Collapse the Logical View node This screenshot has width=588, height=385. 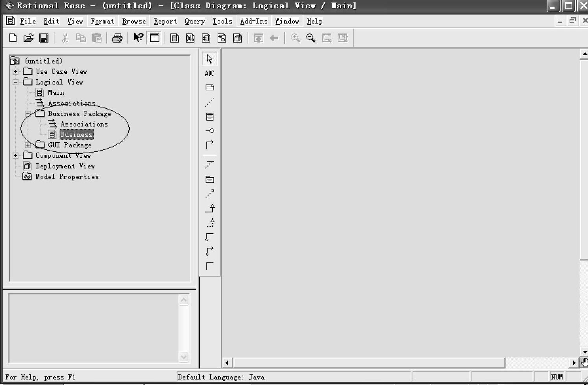[x=15, y=82]
